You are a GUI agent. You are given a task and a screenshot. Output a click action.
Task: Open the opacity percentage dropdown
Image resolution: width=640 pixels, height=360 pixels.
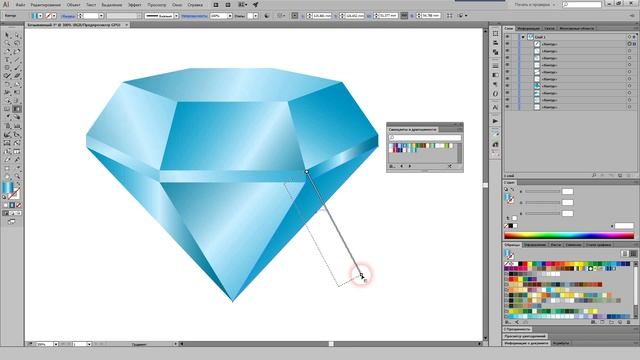coord(230,16)
